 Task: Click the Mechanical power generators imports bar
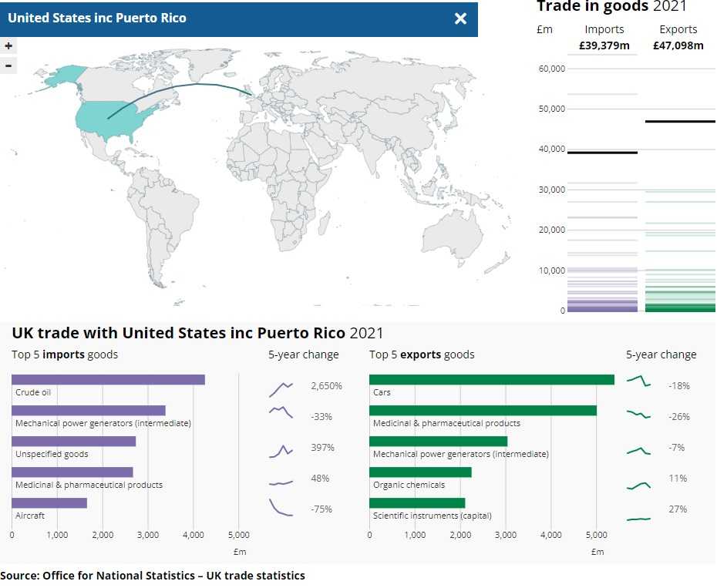click(x=88, y=410)
